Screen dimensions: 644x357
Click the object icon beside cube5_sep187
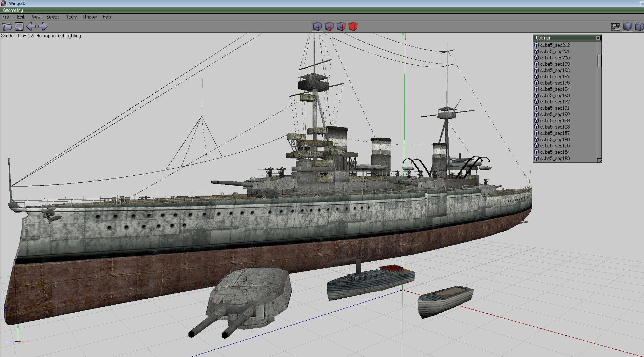pos(536,133)
